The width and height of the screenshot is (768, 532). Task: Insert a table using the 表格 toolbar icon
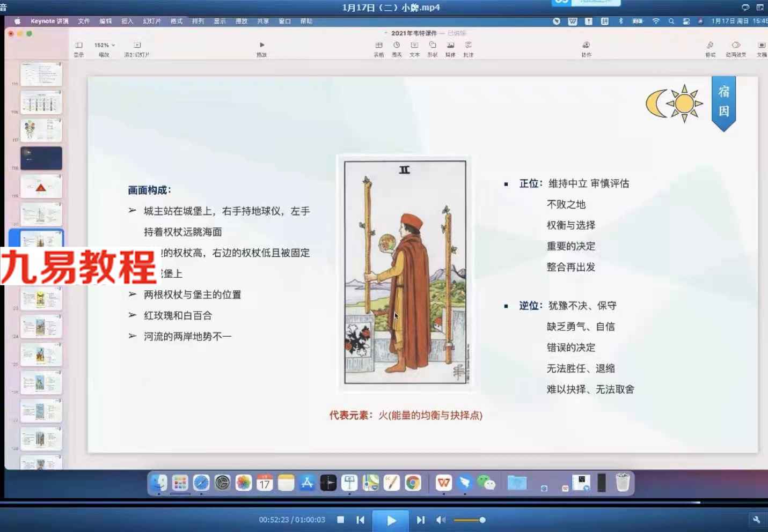pyautogui.click(x=379, y=48)
